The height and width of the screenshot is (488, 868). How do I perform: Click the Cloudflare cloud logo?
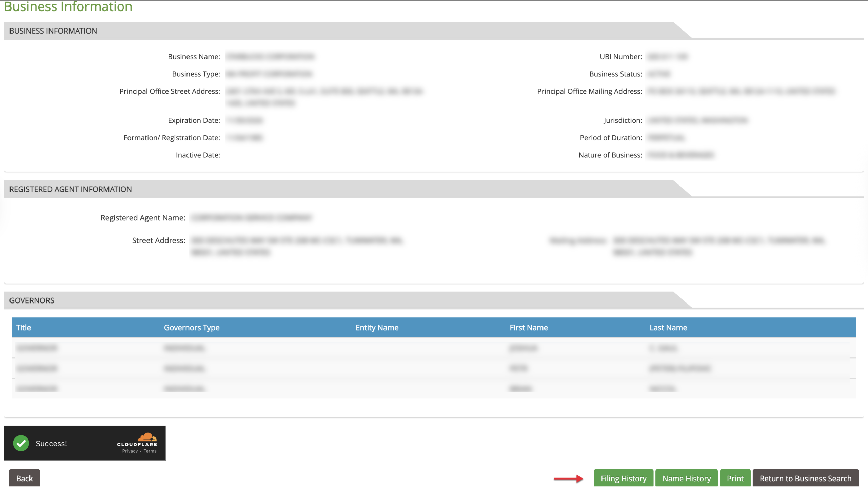(147, 437)
